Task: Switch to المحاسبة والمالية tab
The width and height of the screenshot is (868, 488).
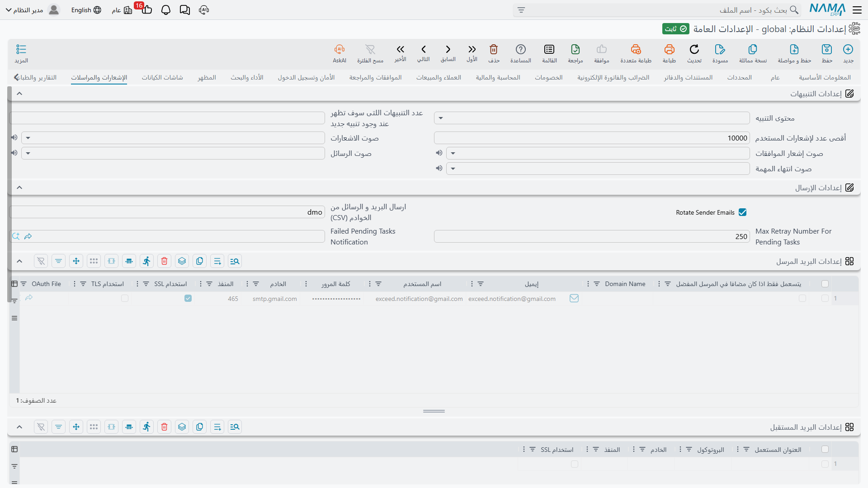Action: click(x=498, y=78)
